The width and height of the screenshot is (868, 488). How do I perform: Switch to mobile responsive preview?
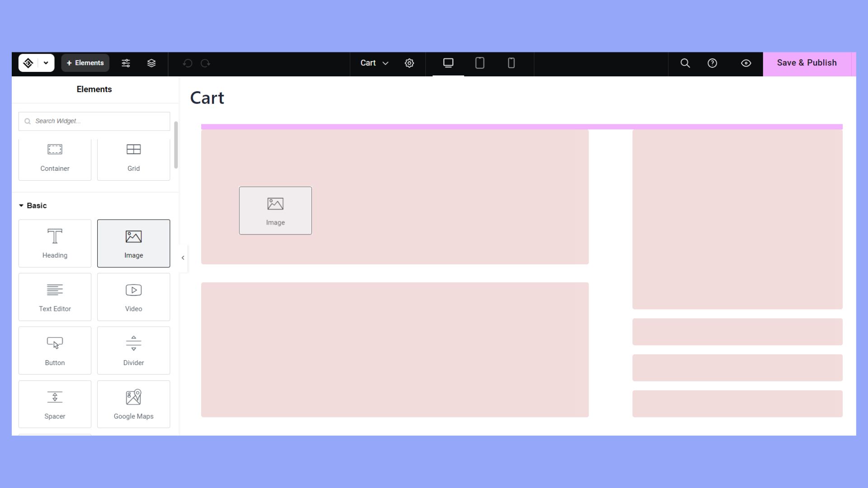click(x=511, y=63)
